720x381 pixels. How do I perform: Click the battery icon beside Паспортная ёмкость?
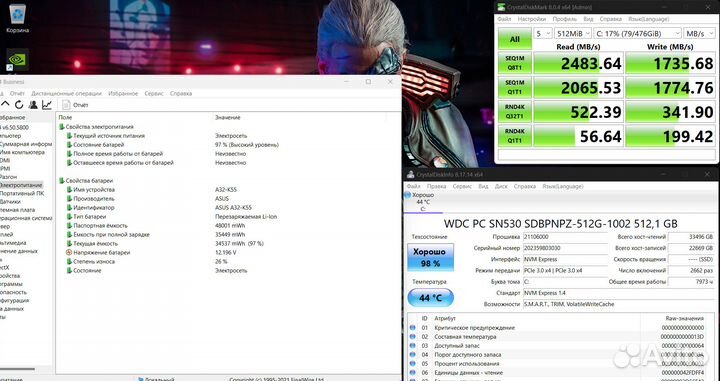click(x=69, y=226)
